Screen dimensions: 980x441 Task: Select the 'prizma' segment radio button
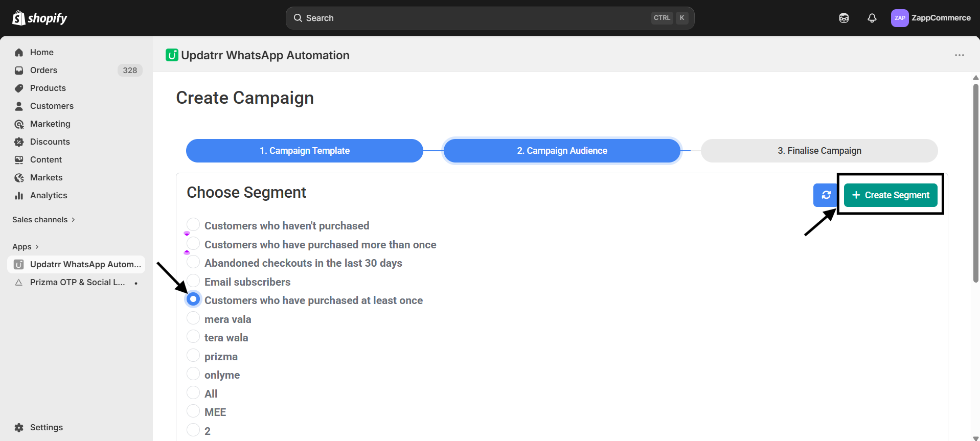click(193, 355)
